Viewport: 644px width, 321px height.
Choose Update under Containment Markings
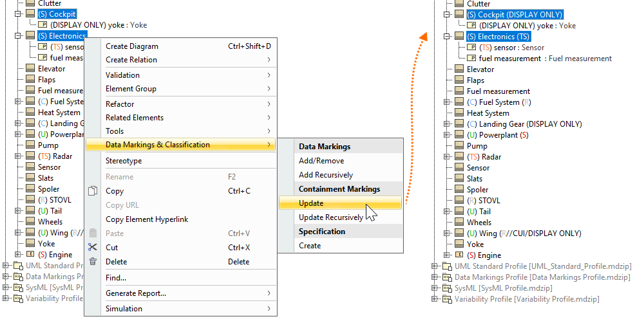pos(311,203)
